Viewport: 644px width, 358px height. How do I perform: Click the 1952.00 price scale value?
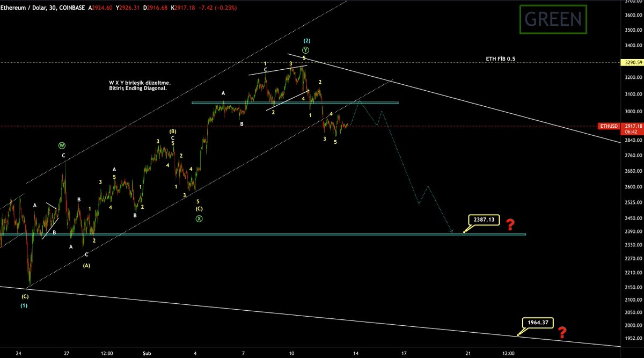tap(632, 338)
